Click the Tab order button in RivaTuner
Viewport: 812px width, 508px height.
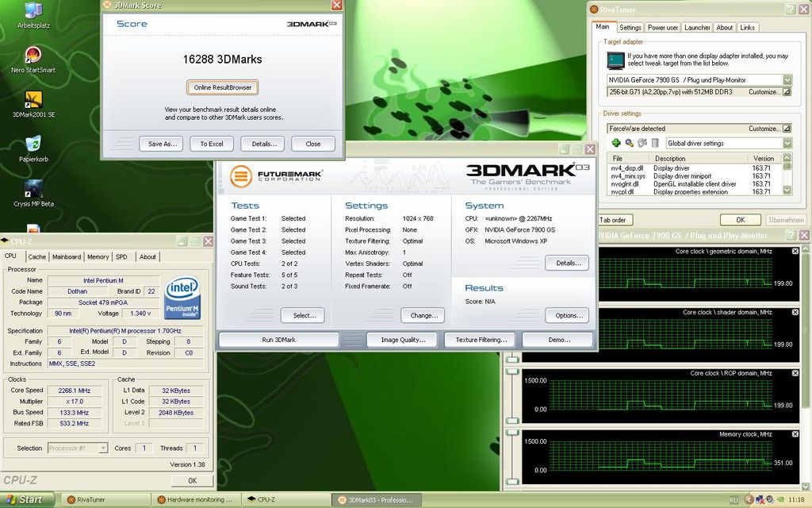click(615, 220)
